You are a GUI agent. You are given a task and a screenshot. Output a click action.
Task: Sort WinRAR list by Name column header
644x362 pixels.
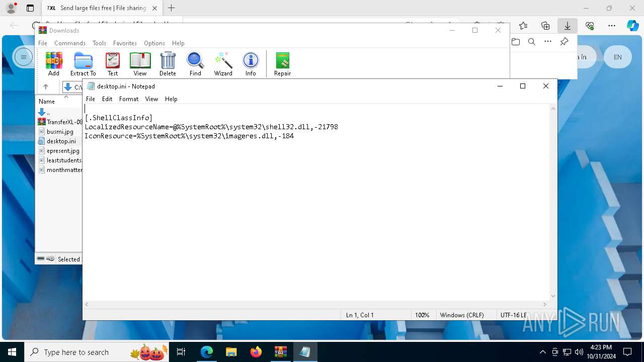59,101
